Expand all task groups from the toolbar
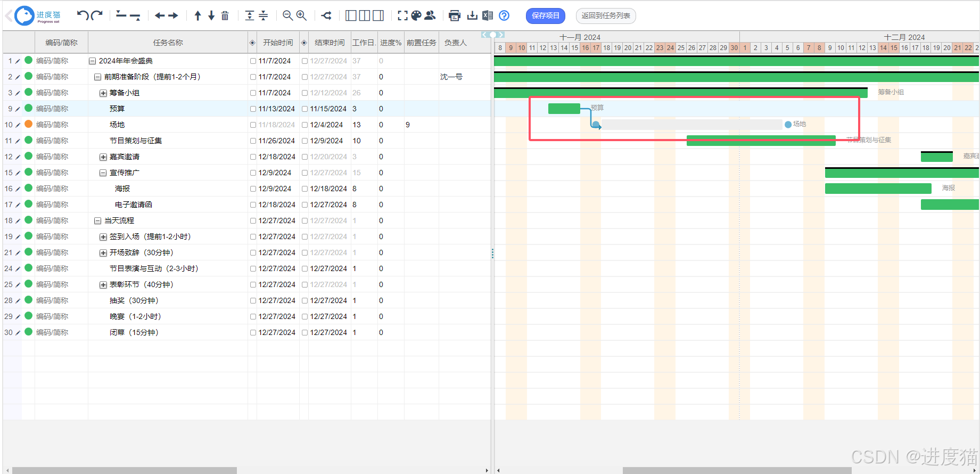 click(250, 15)
